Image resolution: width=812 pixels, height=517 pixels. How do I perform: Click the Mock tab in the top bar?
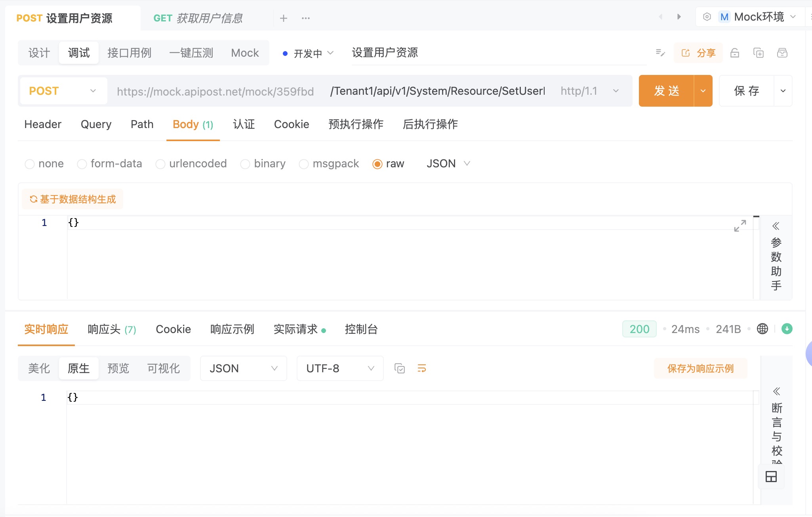245,53
